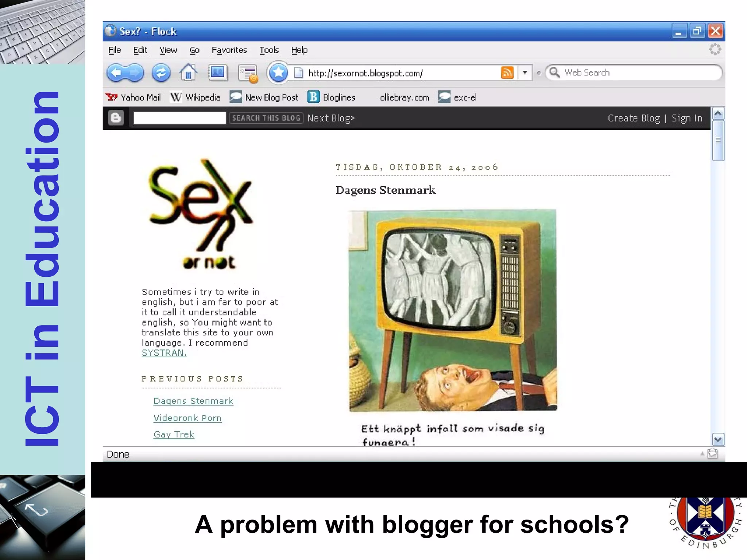Viewport: 747px width, 560px height.
Task: Click the vertical scrollbar thumb
Action: (718, 140)
